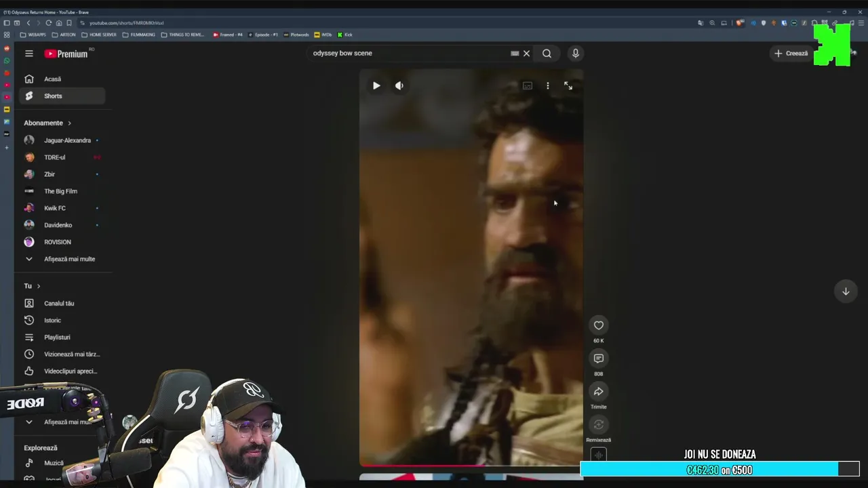The image size is (868, 488).
Task: Open the HOME SERVER bookmark folder
Action: [99, 35]
